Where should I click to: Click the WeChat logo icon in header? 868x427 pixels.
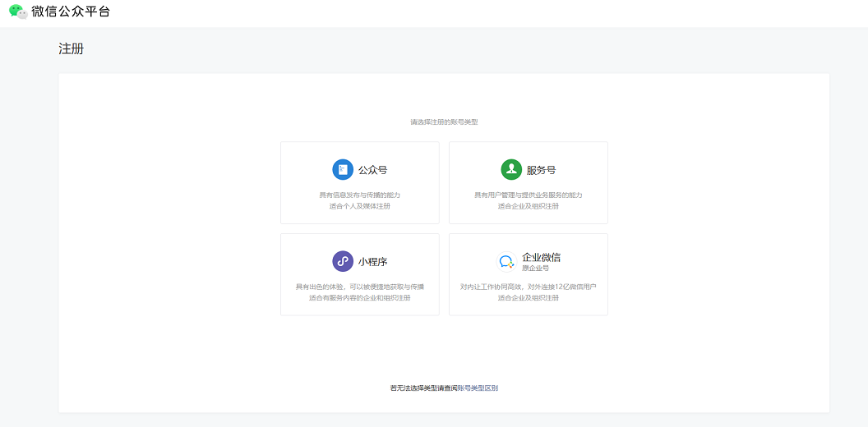point(18,11)
